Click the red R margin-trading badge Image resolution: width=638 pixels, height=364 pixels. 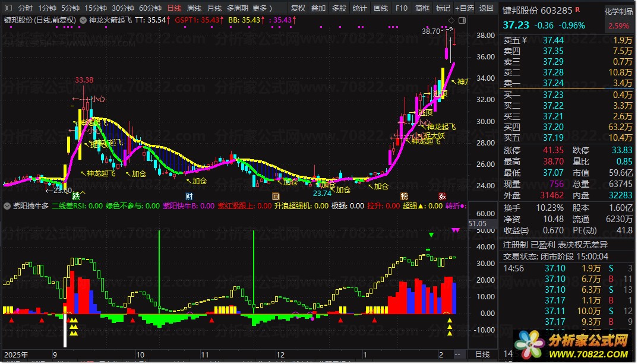[578, 10]
